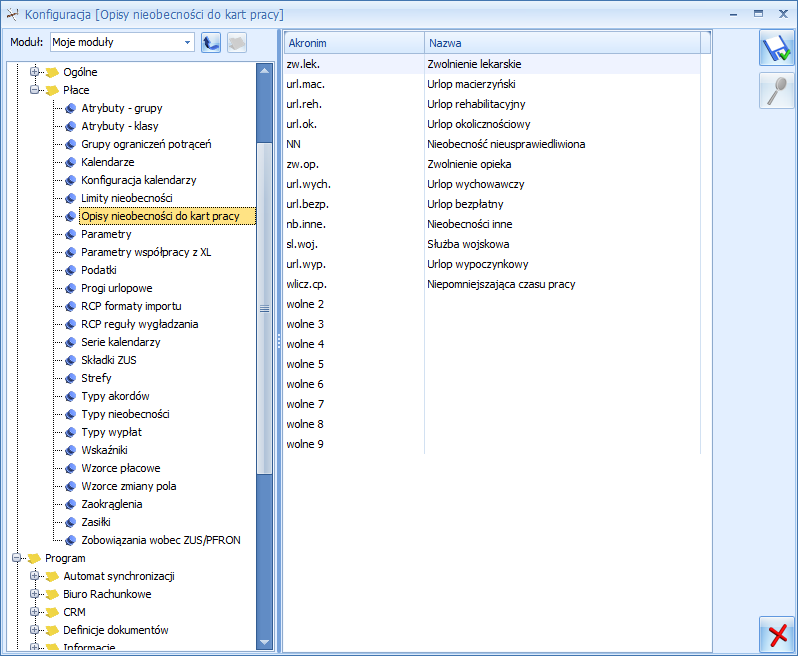The width and height of the screenshot is (798, 656).
Task: Expand the Ogólne tree node
Action: (x=34, y=72)
